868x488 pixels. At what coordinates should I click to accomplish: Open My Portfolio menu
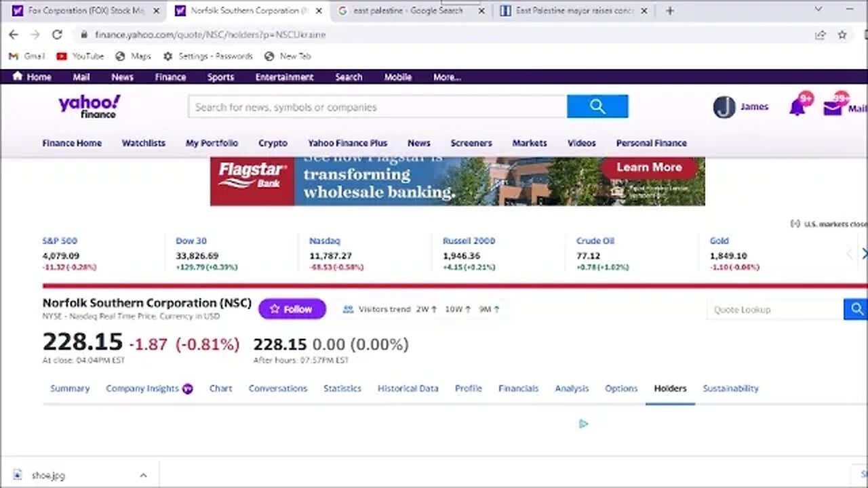[212, 143]
